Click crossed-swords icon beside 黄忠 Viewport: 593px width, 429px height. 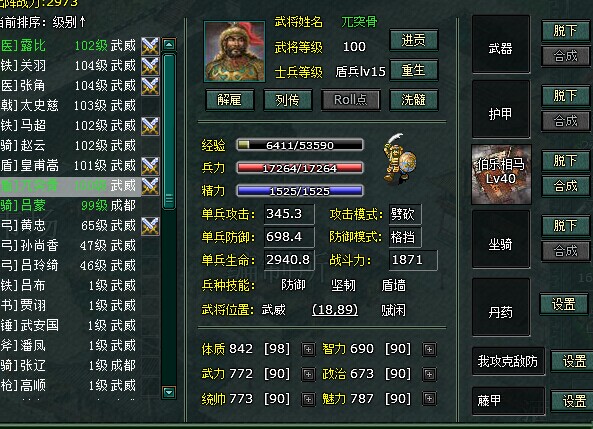point(150,226)
